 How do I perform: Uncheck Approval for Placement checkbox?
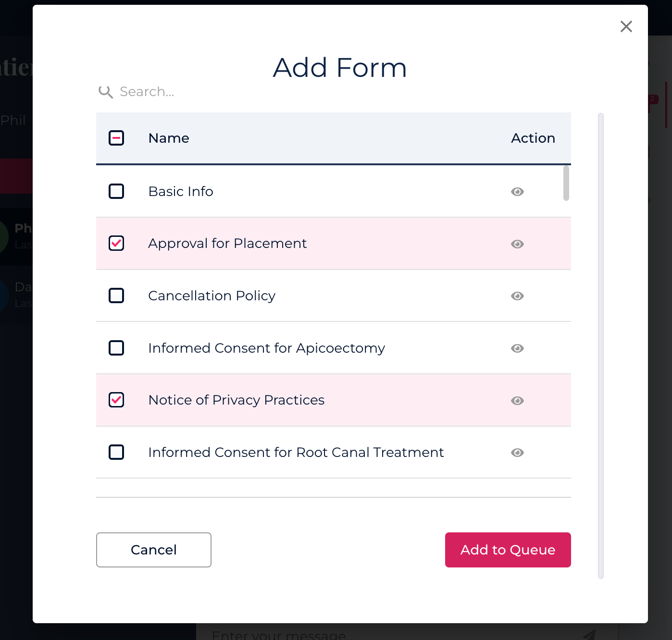coord(116,243)
